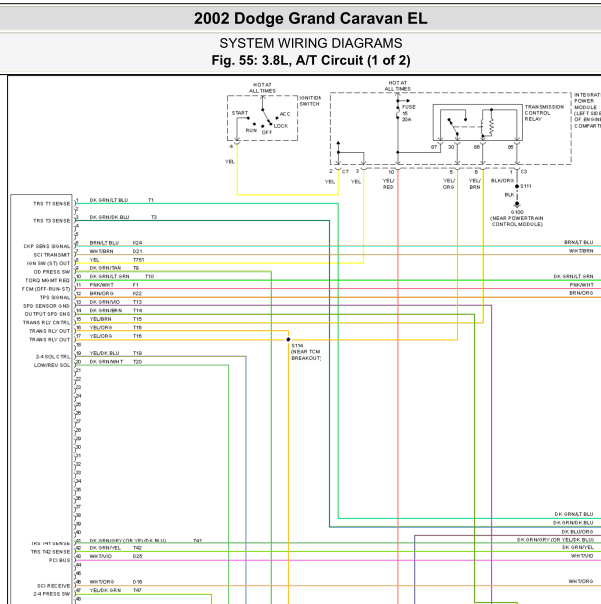Screen dimensions: 601x604
Task: Click circuit code 'K22'
Action: click(137, 294)
